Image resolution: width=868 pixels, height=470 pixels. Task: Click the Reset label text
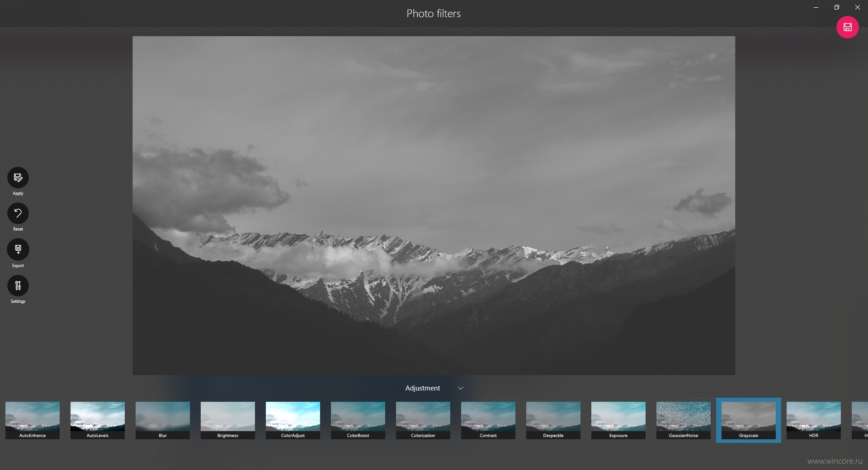pyautogui.click(x=18, y=229)
